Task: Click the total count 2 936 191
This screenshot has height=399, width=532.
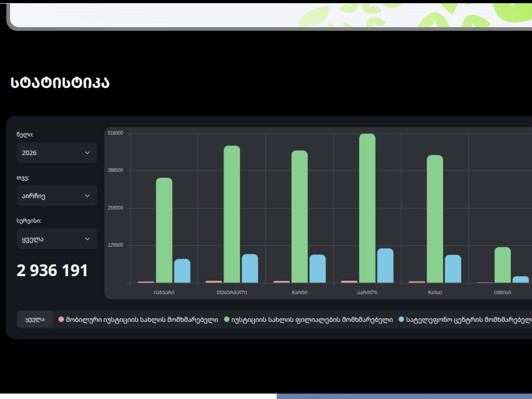Action: [52, 270]
